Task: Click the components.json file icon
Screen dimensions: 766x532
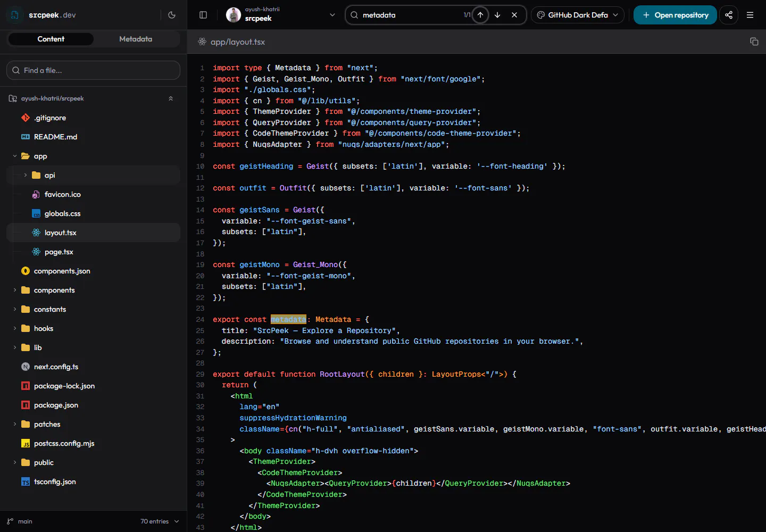Action: click(26, 271)
